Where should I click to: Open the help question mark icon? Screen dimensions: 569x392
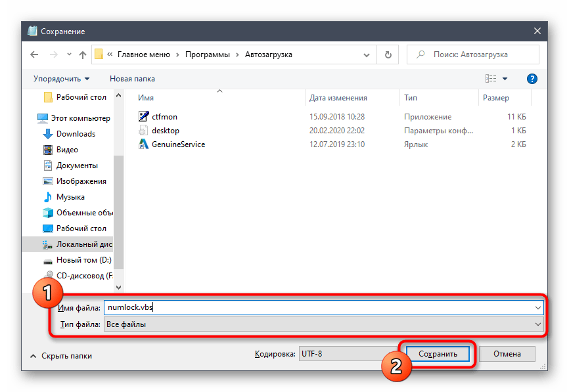pyautogui.click(x=532, y=79)
